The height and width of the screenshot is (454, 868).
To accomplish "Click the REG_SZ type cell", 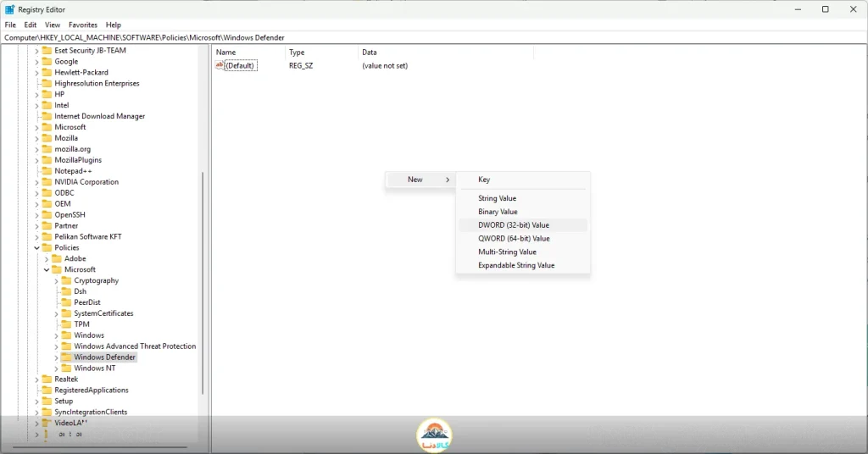I will (301, 65).
